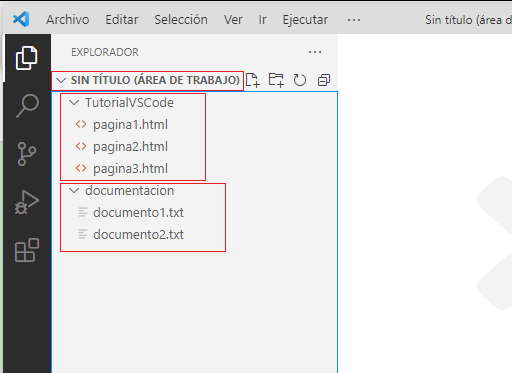
Task: Open the Search view icon
Action: (27, 106)
